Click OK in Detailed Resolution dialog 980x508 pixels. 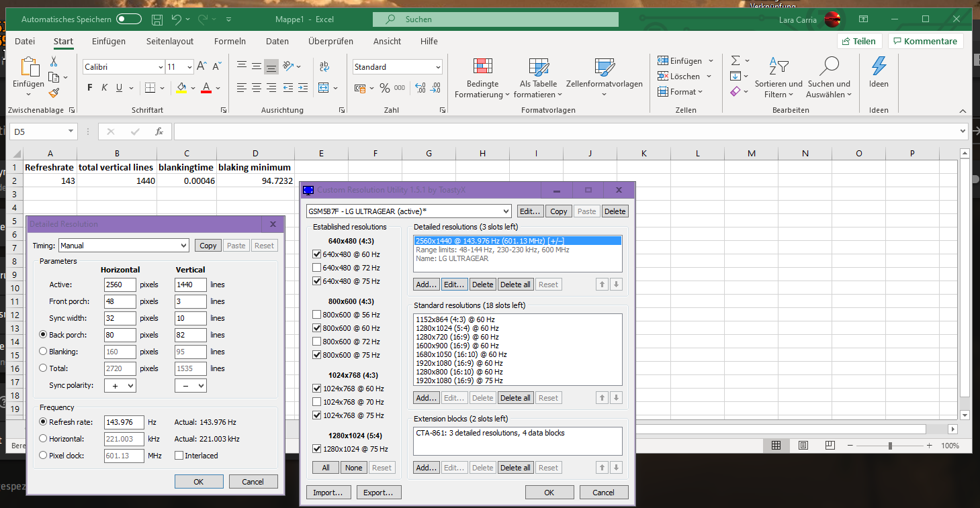click(x=199, y=481)
